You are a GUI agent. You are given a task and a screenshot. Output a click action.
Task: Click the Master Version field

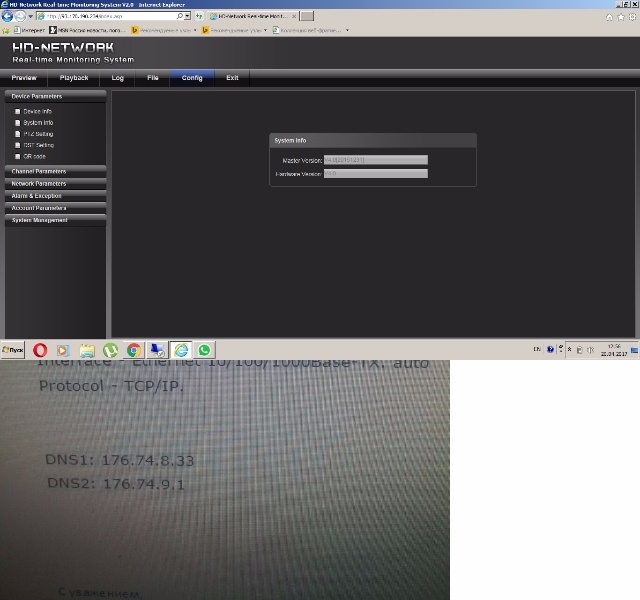pyautogui.click(x=376, y=160)
